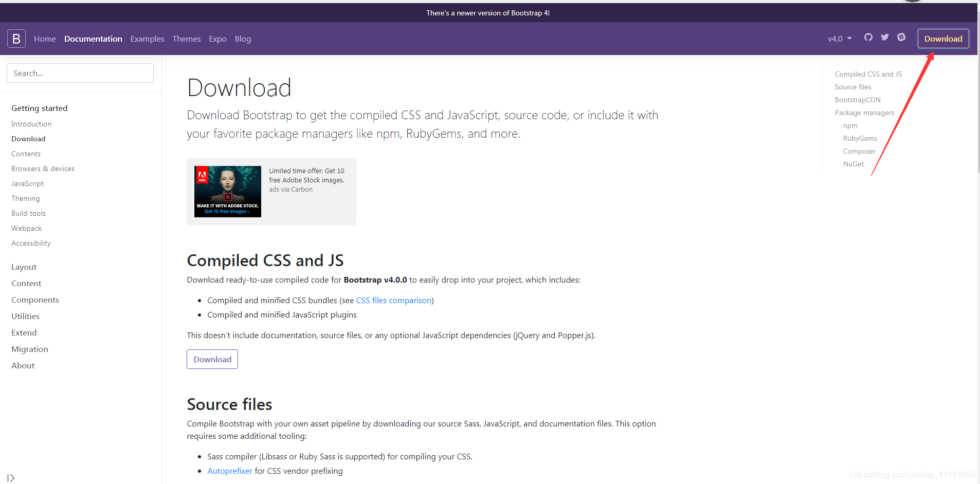Screen dimensions: 980x484
Task: Jump to npm in table of contents
Action: coord(850,125)
